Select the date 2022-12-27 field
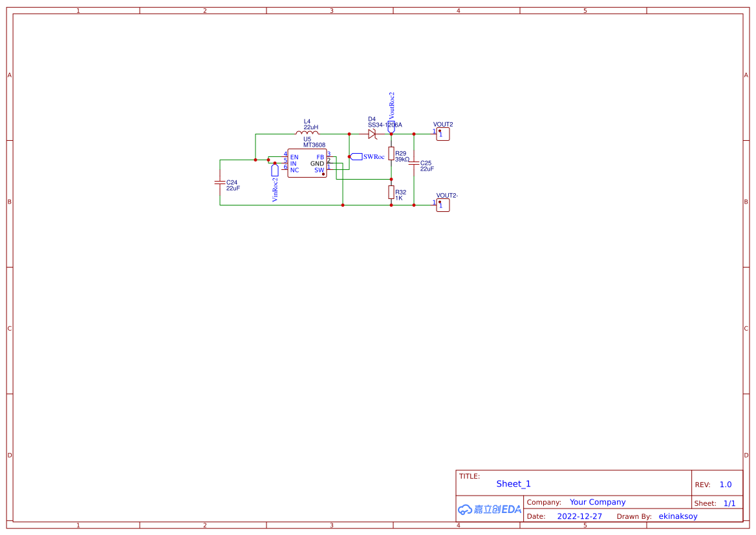 point(580,516)
